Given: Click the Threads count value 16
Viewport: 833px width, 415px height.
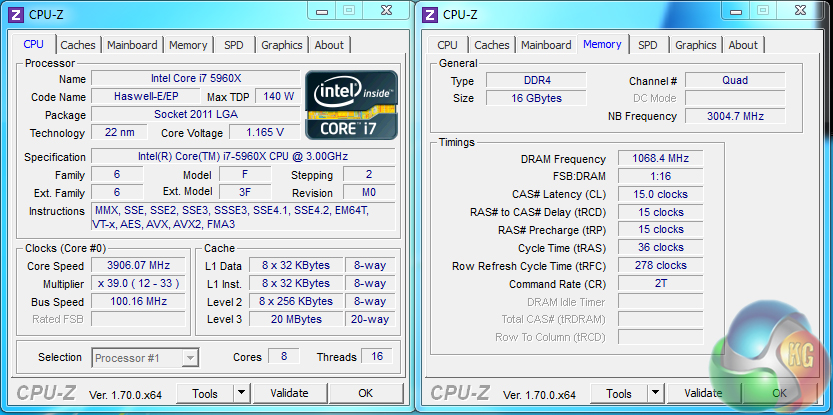Looking at the screenshot, I should click(377, 356).
